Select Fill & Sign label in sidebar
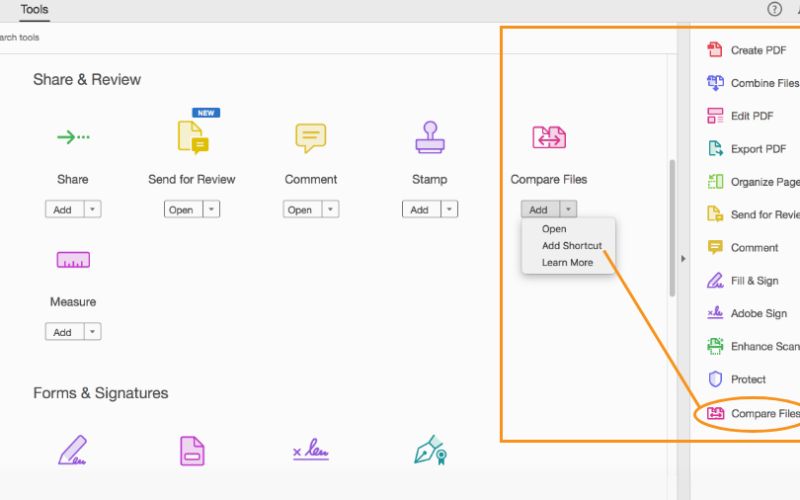The height and width of the screenshot is (500, 800). click(755, 281)
